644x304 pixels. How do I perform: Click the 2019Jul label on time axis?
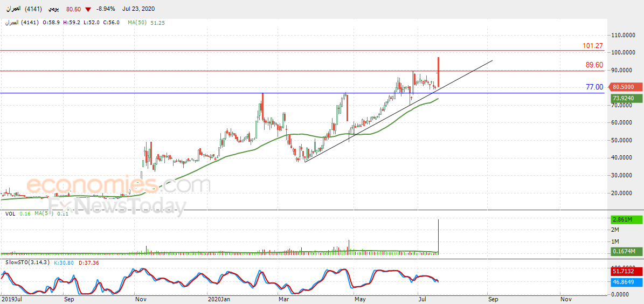coord(12,300)
